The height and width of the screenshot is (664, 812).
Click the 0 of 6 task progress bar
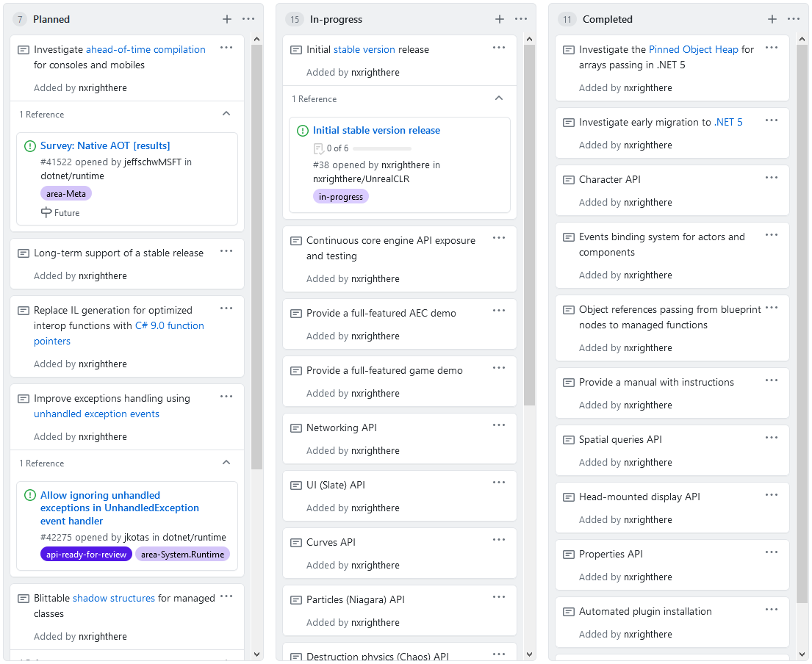382,148
